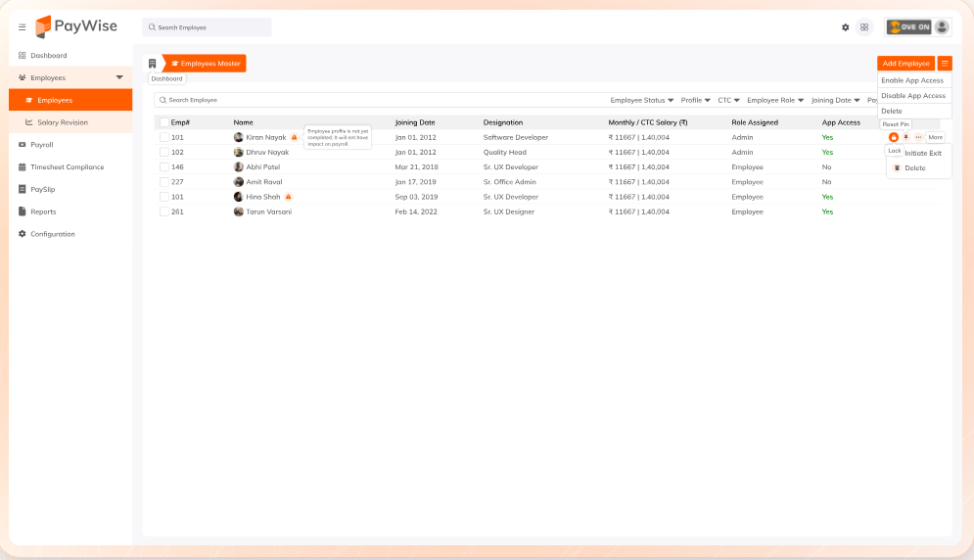Toggle the hamburger sidebar menu icon

pyautogui.click(x=22, y=27)
